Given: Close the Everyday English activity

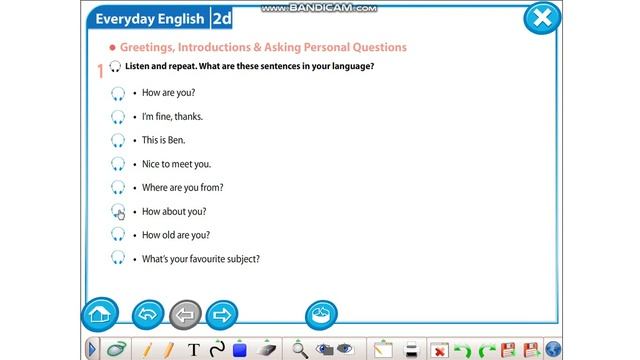Looking at the screenshot, I should [542, 18].
